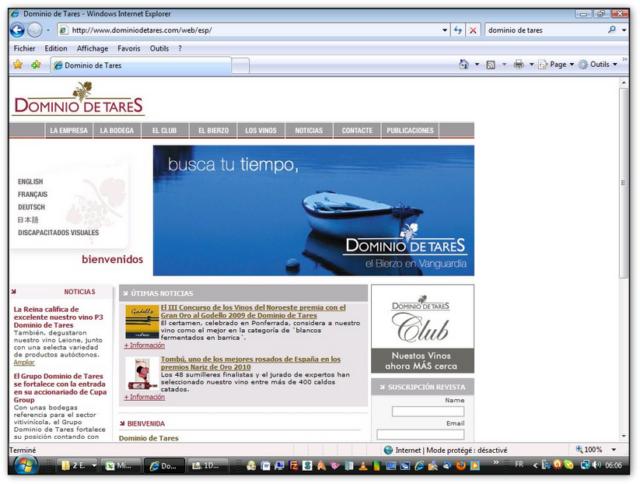640x484 pixels.
Task: Click the Add to Favorites icon
Action: tap(36, 64)
